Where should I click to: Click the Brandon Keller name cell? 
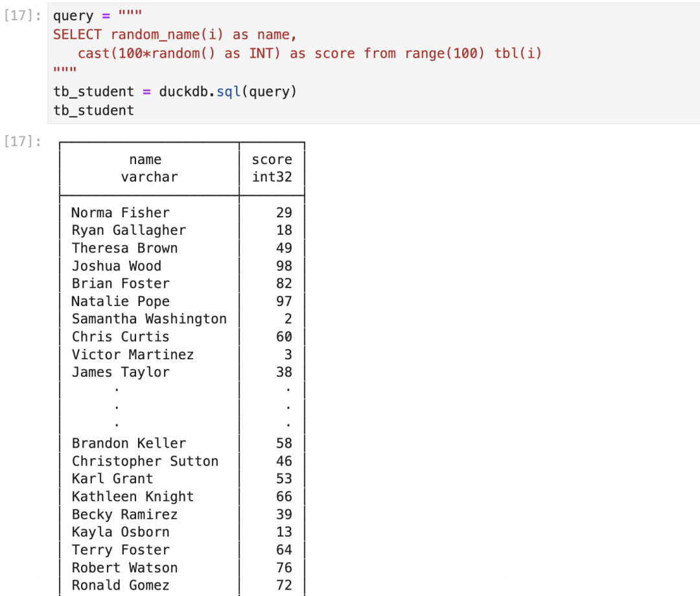129,444
